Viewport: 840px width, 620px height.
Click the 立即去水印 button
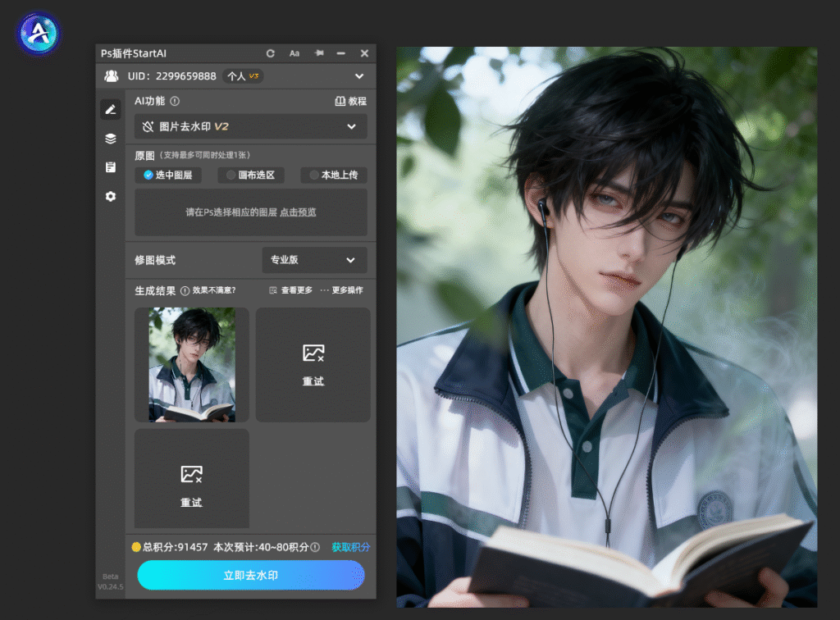[251, 576]
